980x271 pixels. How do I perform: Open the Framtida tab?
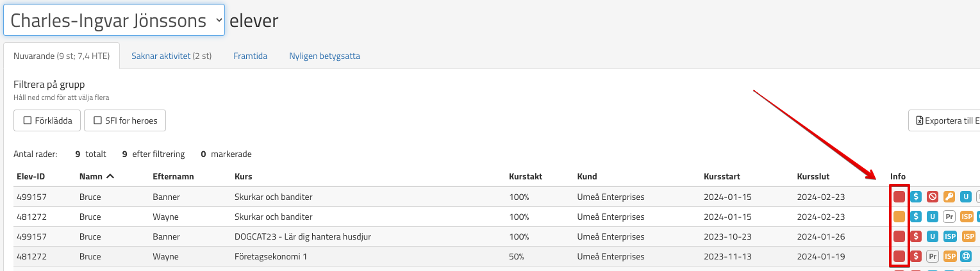click(x=250, y=56)
